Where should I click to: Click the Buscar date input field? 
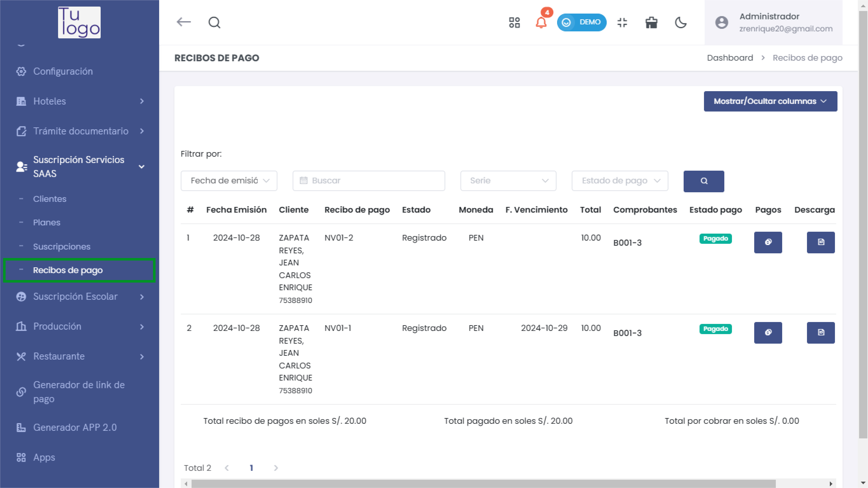coord(369,181)
